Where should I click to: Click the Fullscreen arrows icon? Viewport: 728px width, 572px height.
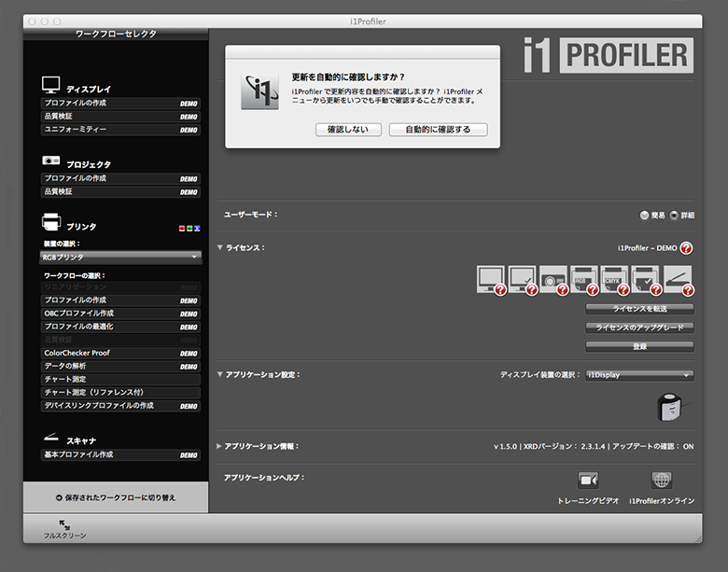64,525
